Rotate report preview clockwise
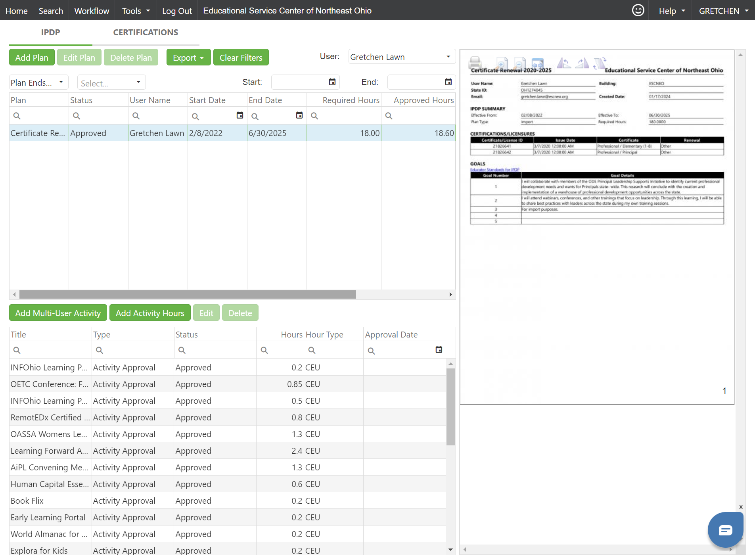The height and width of the screenshot is (560, 755). coord(582,63)
